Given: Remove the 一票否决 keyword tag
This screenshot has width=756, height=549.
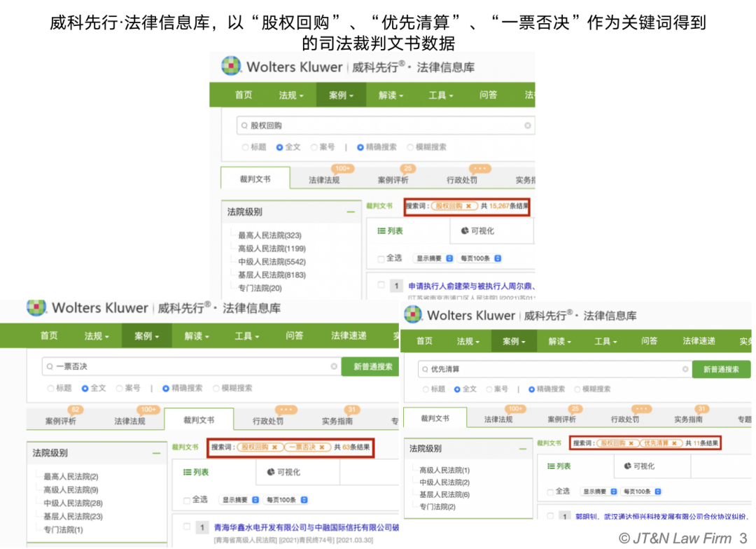Looking at the screenshot, I should click(x=321, y=447).
